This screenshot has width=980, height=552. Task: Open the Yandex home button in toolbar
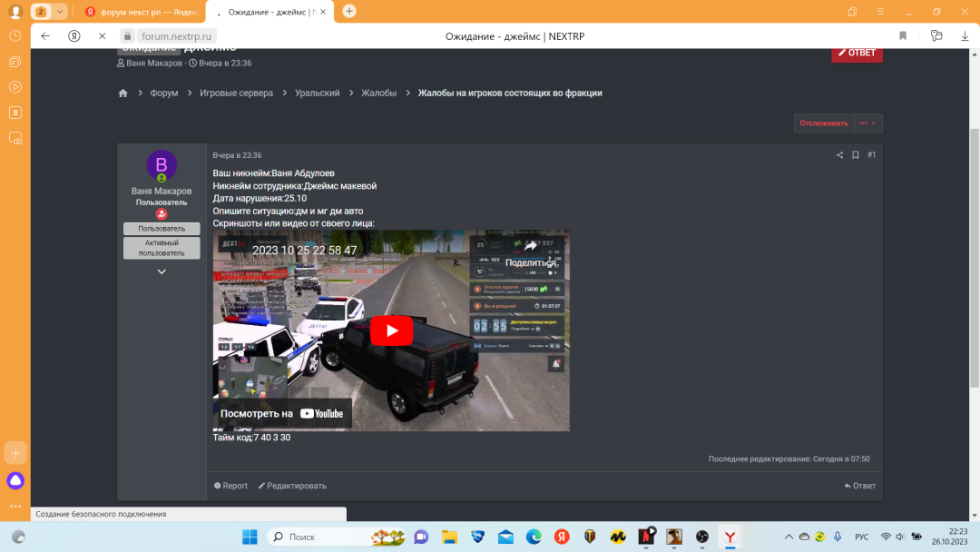[x=74, y=35]
